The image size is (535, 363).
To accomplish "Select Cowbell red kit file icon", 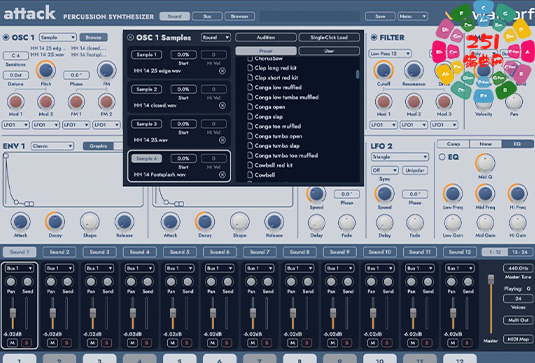I will pyautogui.click(x=250, y=165).
